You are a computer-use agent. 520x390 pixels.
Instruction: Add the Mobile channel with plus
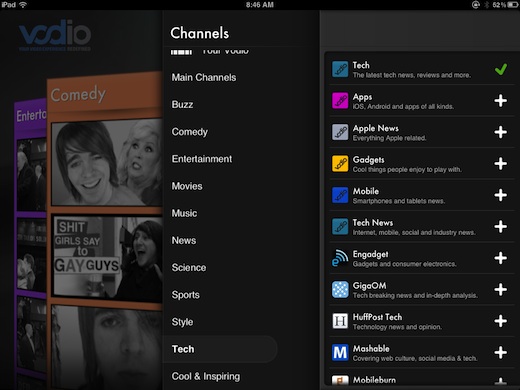(x=501, y=195)
